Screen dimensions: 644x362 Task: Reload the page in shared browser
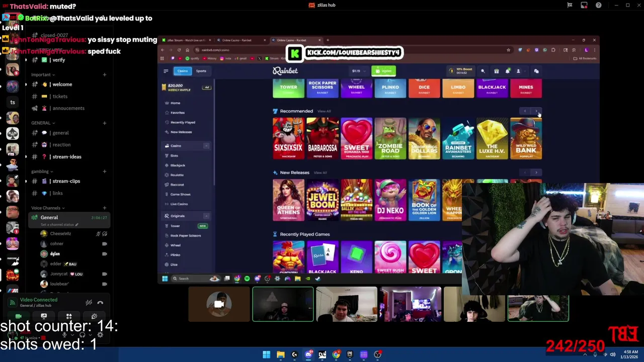coord(179,50)
